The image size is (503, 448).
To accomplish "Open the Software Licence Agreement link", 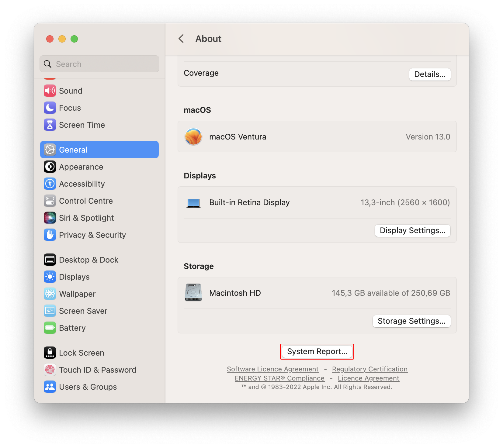I will 272,369.
